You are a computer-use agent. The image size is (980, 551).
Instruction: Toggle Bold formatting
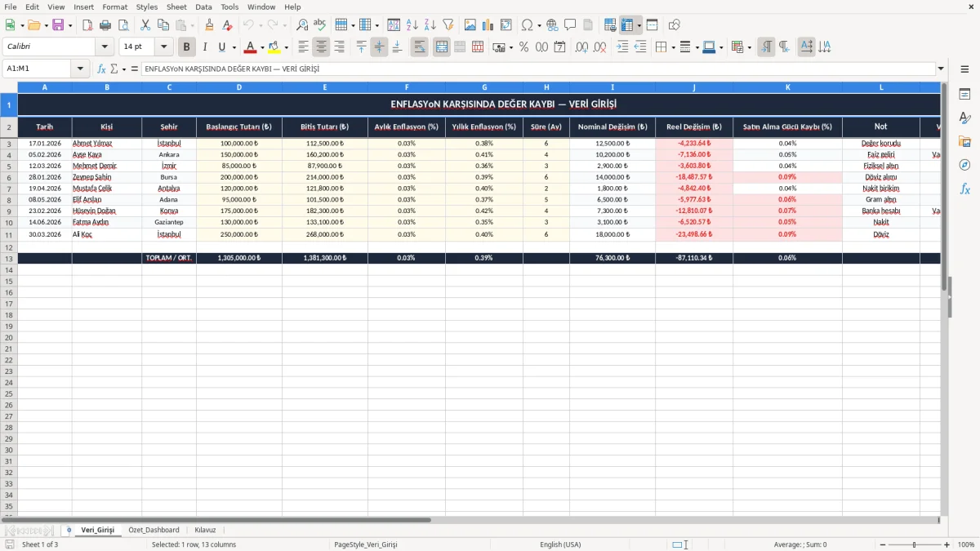click(187, 47)
